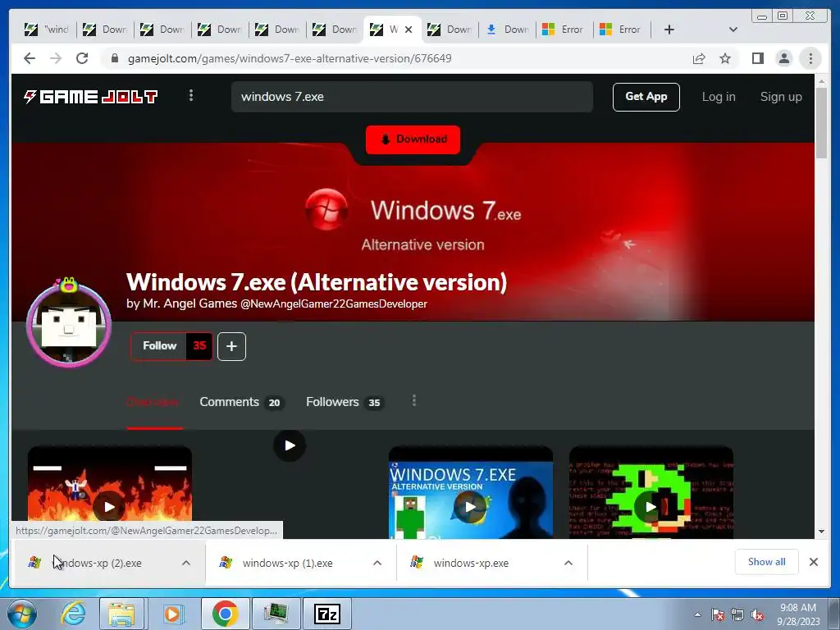Screen dimensions: 840x630
Task: Go back to the previous page
Action: click(x=30, y=58)
